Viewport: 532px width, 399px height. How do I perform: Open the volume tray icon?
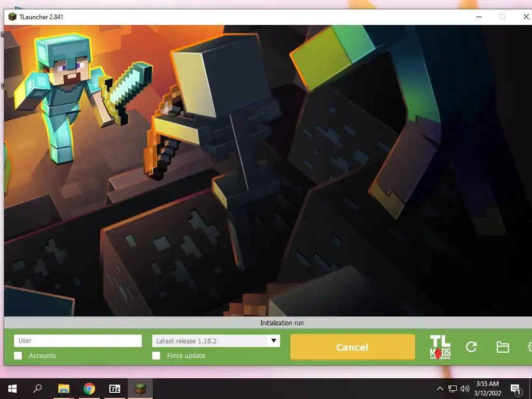point(464,389)
